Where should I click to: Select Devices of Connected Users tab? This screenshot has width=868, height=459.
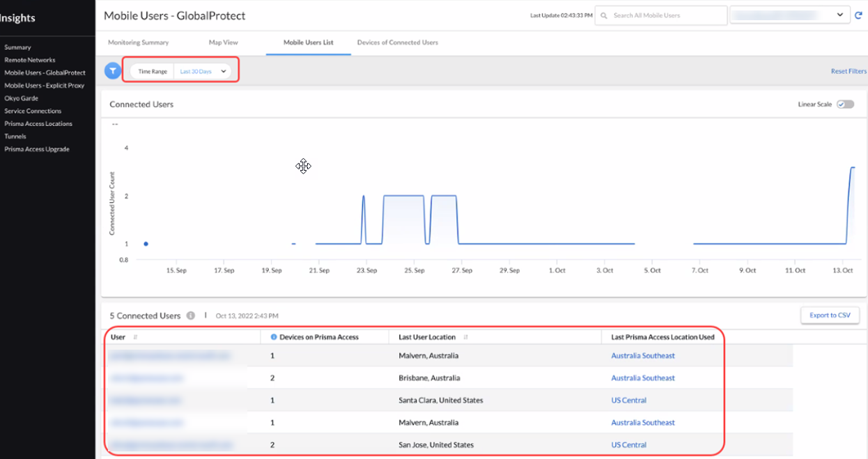point(397,42)
